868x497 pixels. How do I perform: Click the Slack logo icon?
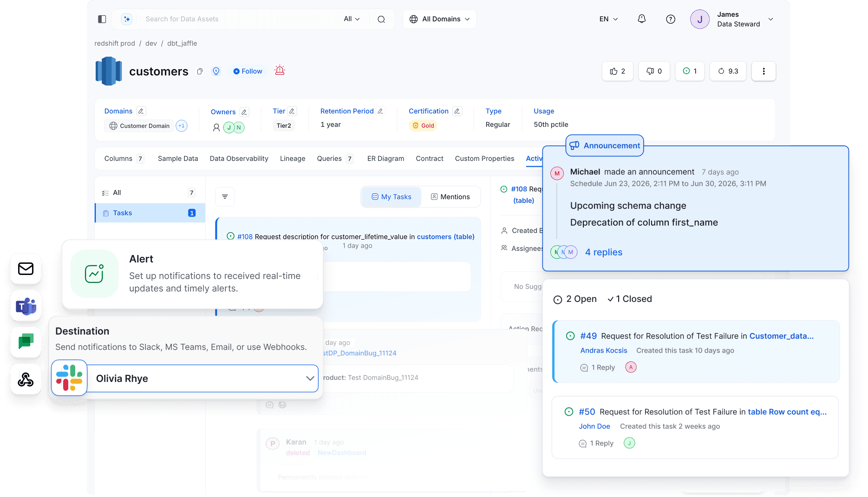click(x=69, y=378)
